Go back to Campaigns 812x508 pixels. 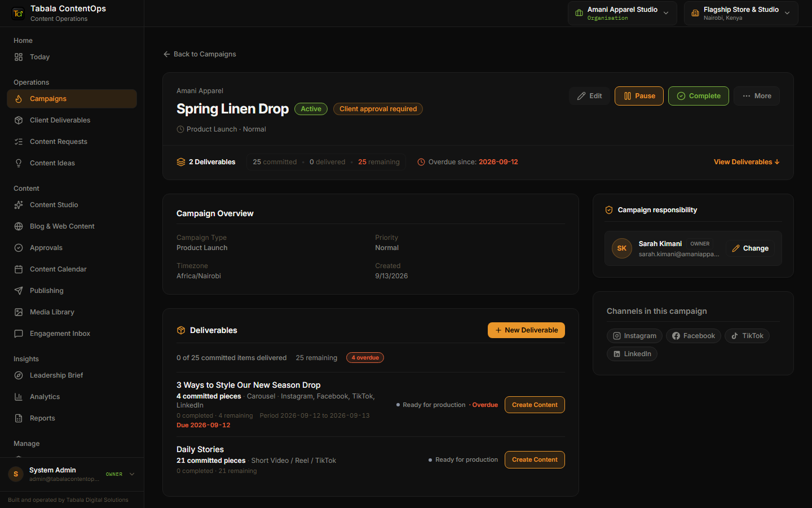point(200,54)
